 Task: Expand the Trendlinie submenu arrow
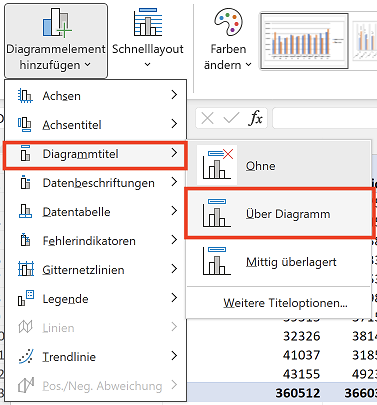(x=174, y=356)
